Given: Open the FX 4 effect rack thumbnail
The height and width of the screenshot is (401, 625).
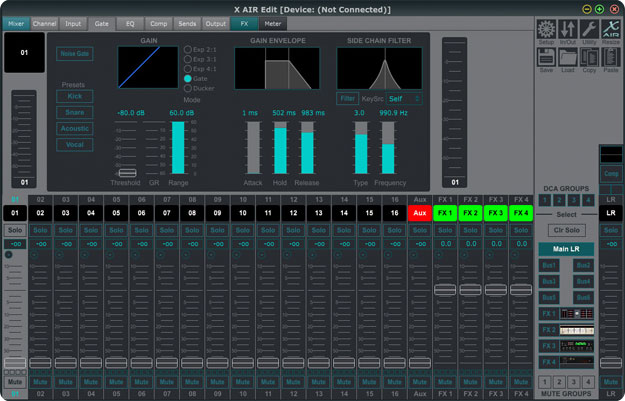Looking at the screenshot, I should (577, 362).
